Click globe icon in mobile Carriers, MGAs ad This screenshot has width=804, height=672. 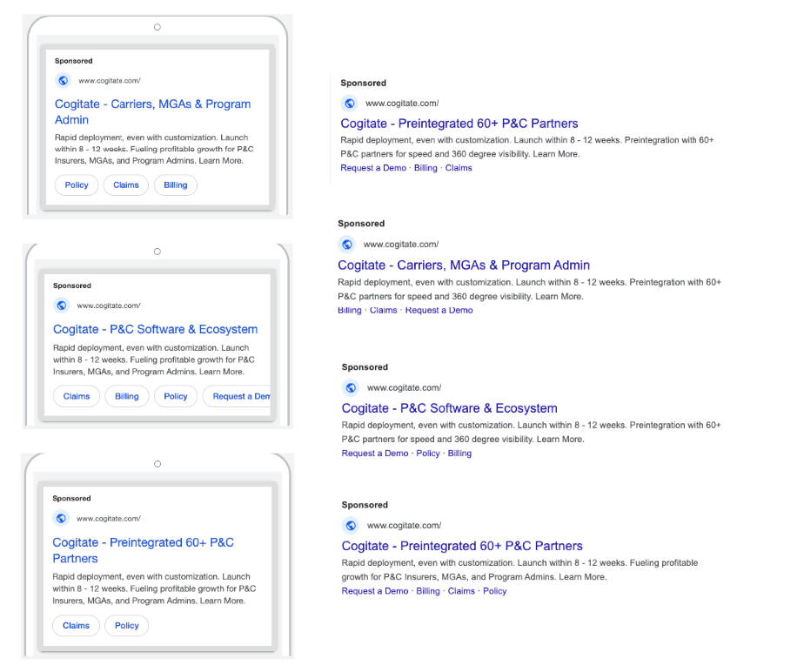click(x=63, y=81)
